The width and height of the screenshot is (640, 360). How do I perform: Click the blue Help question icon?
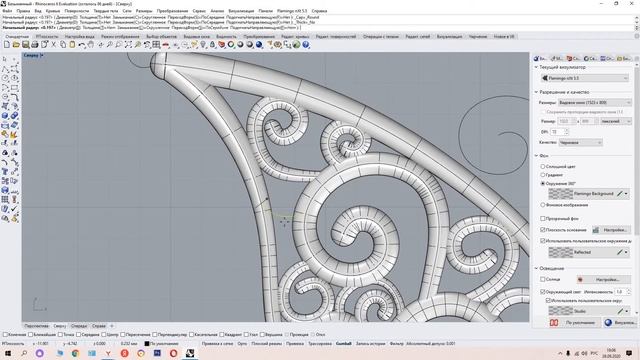(x=306, y=45)
